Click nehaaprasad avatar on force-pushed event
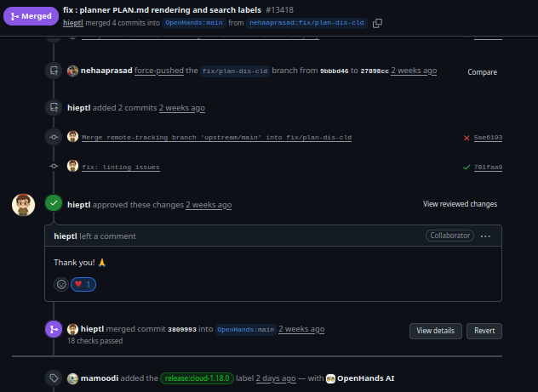This screenshot has width=538, height=392. (x=72, y=71)
